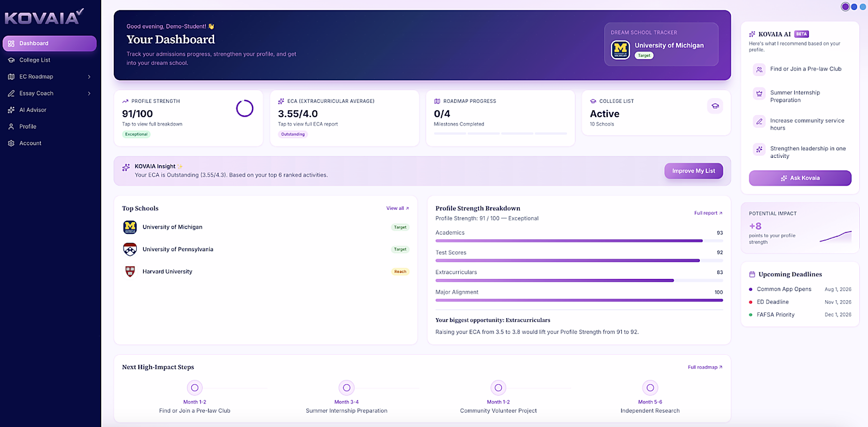Click the Outstanding badge under ECA
This screenshot has height=427, width=868.
click(x=293, y=135)
